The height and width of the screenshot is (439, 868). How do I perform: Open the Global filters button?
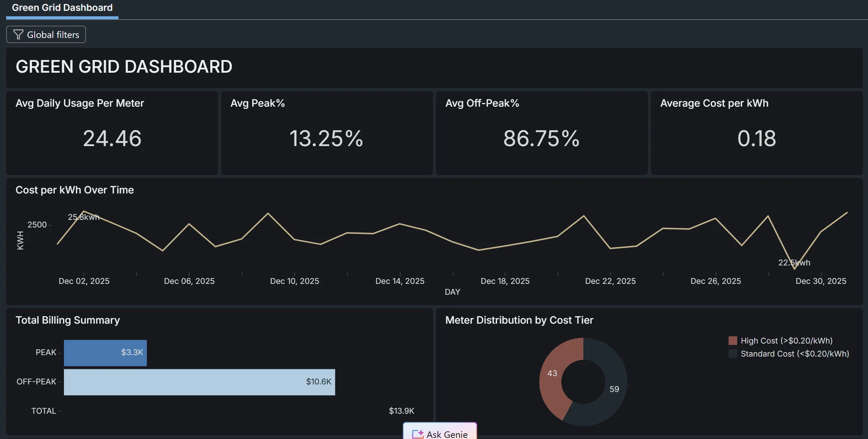click(x=46, y=35)
